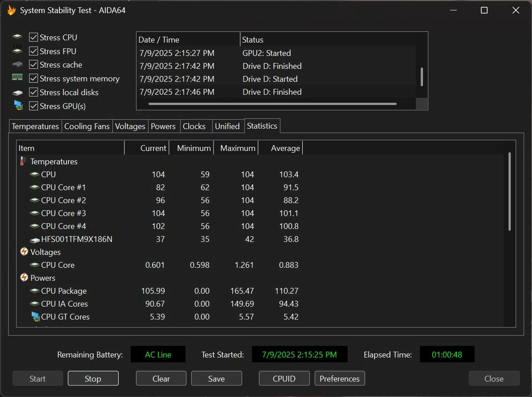This screenshot has height=397, width=532.
Task: Click the log list vertical scrollbar thumb
Action: click(x=422, y=77)
